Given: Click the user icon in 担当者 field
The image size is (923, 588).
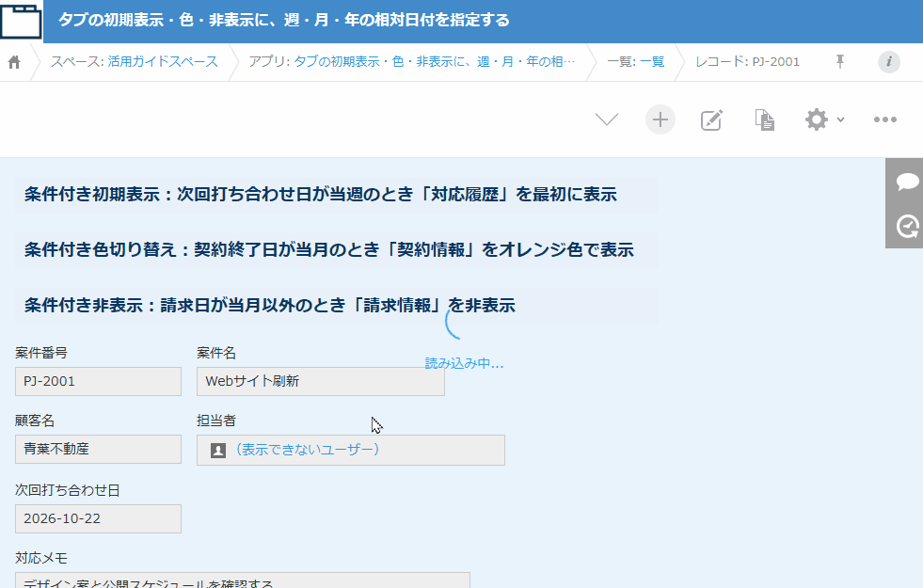Looking at the screenshot, I should click(218, 451).
